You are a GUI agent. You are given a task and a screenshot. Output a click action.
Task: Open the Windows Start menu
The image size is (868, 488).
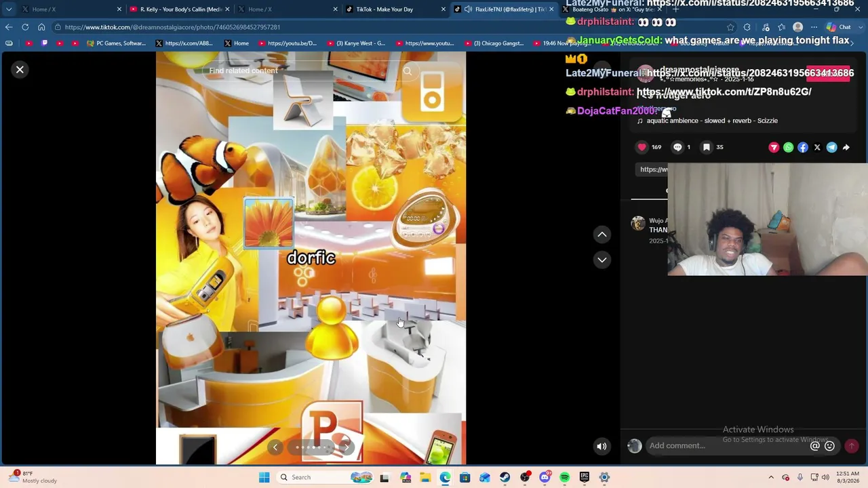coord(264,477)
